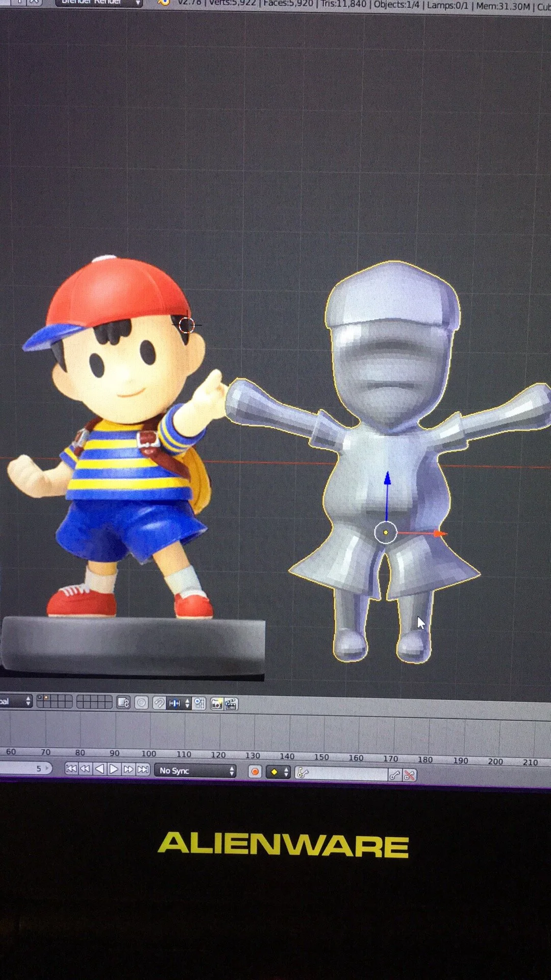Open the snap element type dropdown
The width and height of the screenshot is (551, 980).
[x=179, y=703]
